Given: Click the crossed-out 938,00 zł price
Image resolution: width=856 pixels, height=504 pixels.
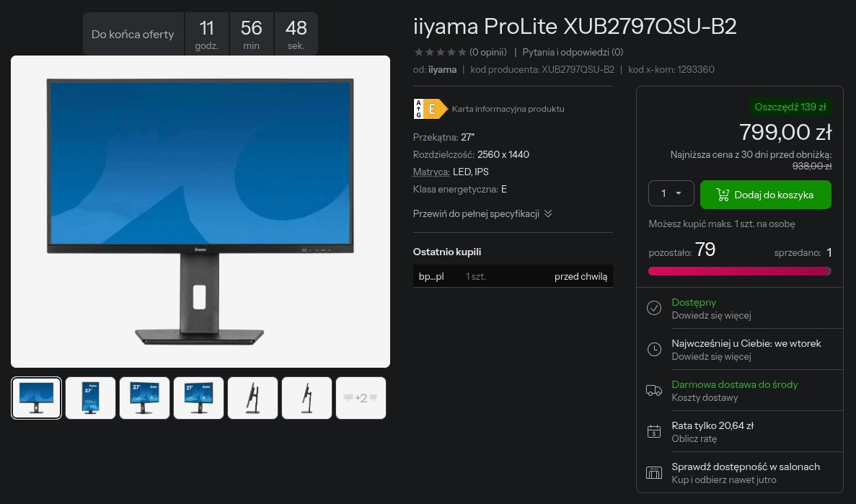Looking at the screenshot, I should pyautogui.click(x=812, y=166).
